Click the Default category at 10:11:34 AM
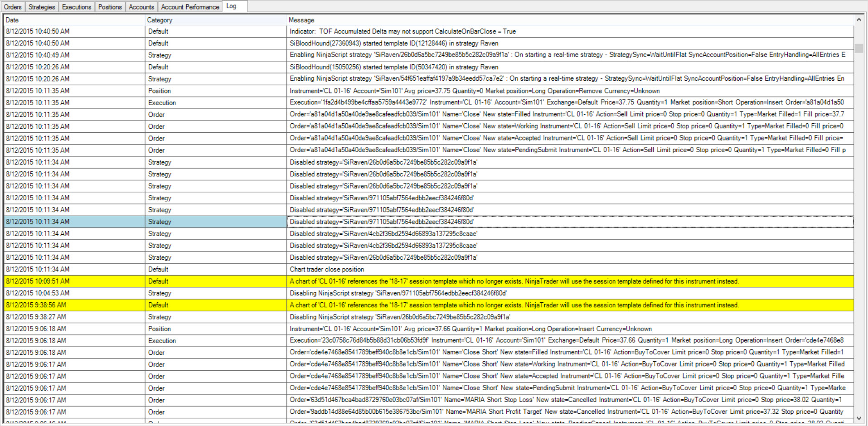 point(216,269)
